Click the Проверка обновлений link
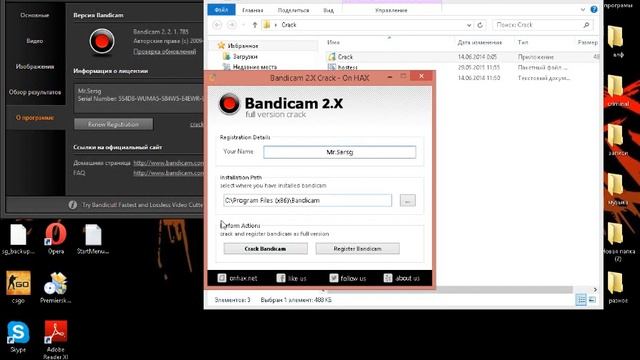This screenshot has height=360, width=640. coord(164,51)
